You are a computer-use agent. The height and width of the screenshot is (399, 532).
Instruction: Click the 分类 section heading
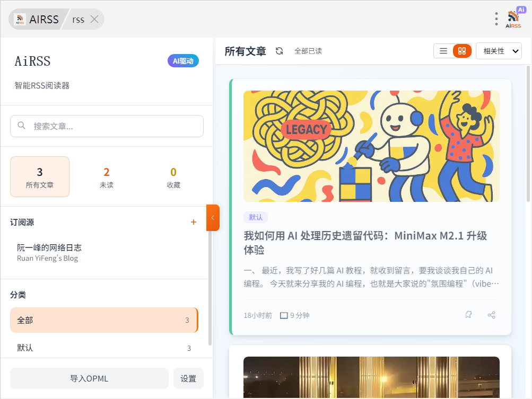18,295
